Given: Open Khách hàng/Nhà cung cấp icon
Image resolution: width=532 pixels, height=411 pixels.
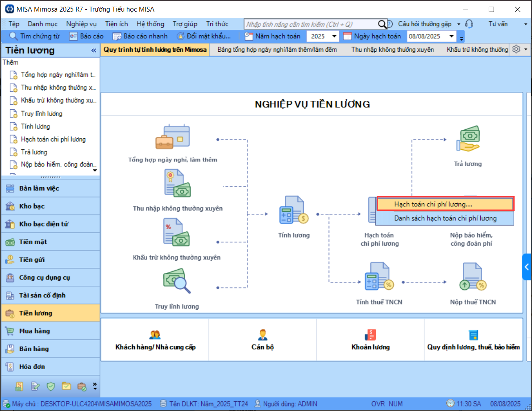Looking at the screenshot, I should click(155, 335).
